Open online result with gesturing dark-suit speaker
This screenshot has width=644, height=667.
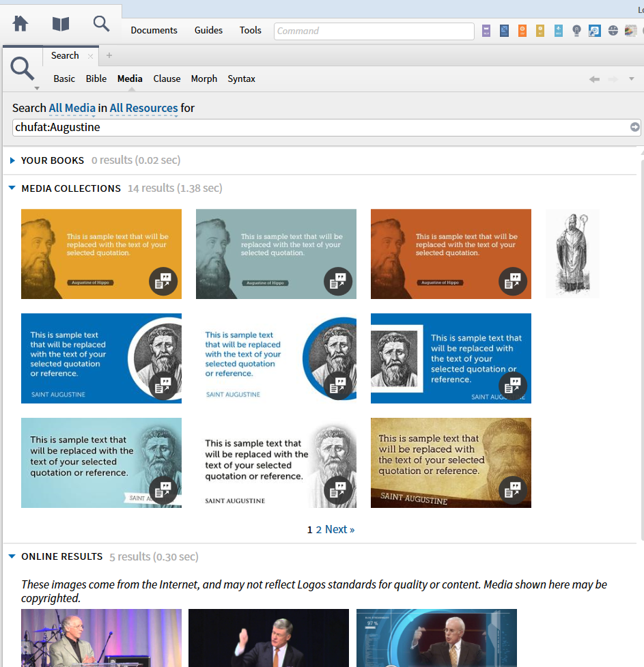(268, 638)
